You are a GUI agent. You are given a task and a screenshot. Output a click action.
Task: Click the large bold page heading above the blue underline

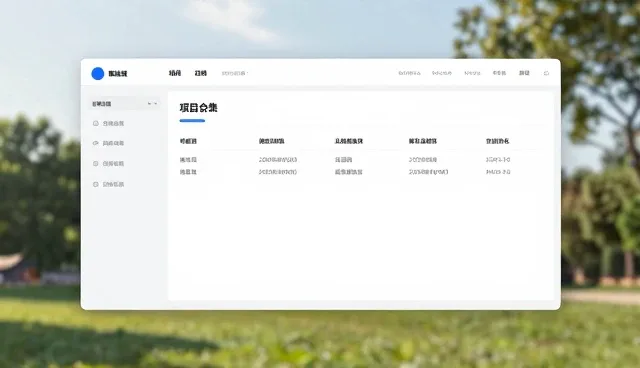198,108
